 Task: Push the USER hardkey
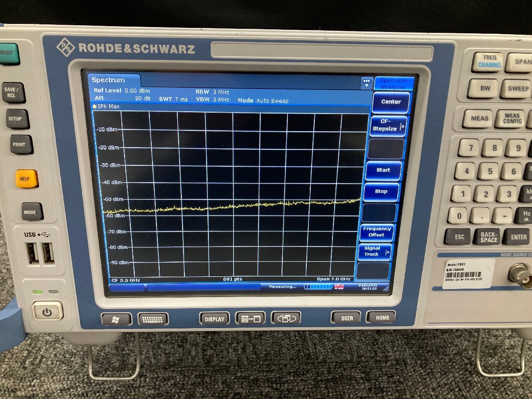(x=347, y=318)
